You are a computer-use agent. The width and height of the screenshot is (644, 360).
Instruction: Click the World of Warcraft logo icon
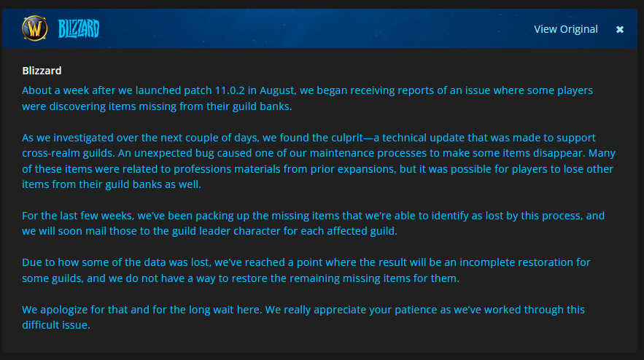click(x=34, y=28)
